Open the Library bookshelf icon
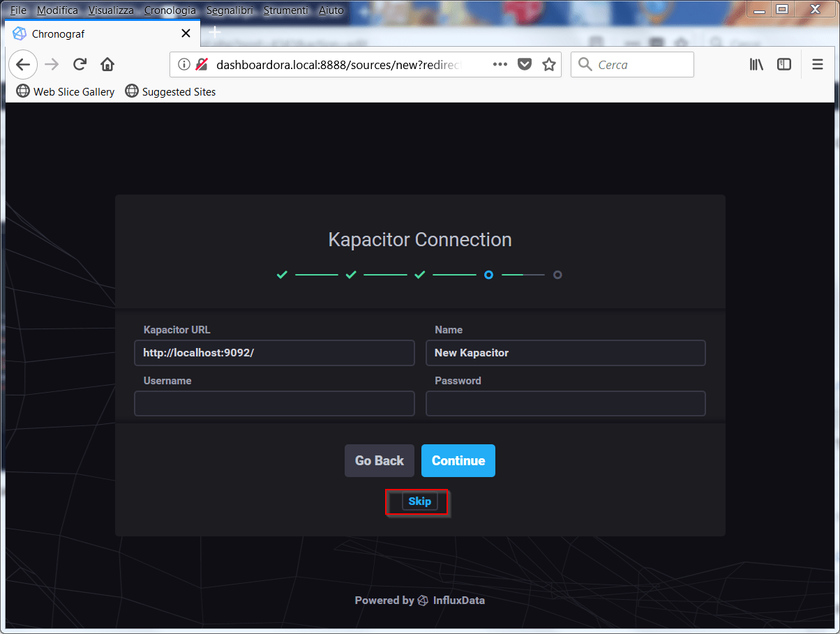840x634 pixels. [x=756, y=65]
